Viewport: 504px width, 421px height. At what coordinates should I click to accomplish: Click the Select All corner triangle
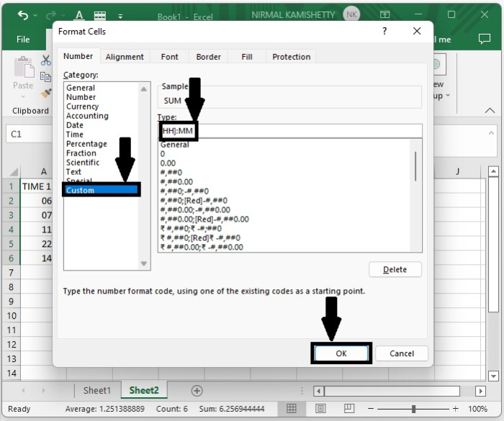13,172
